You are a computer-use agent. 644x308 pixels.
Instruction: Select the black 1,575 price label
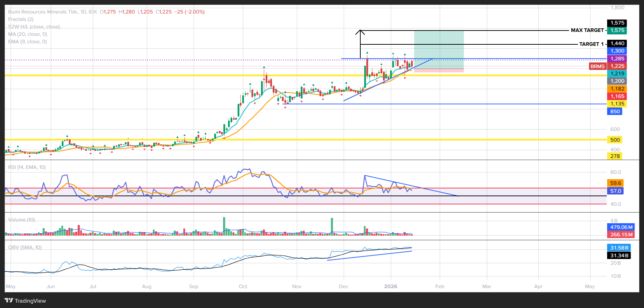(x=617, y=23)
